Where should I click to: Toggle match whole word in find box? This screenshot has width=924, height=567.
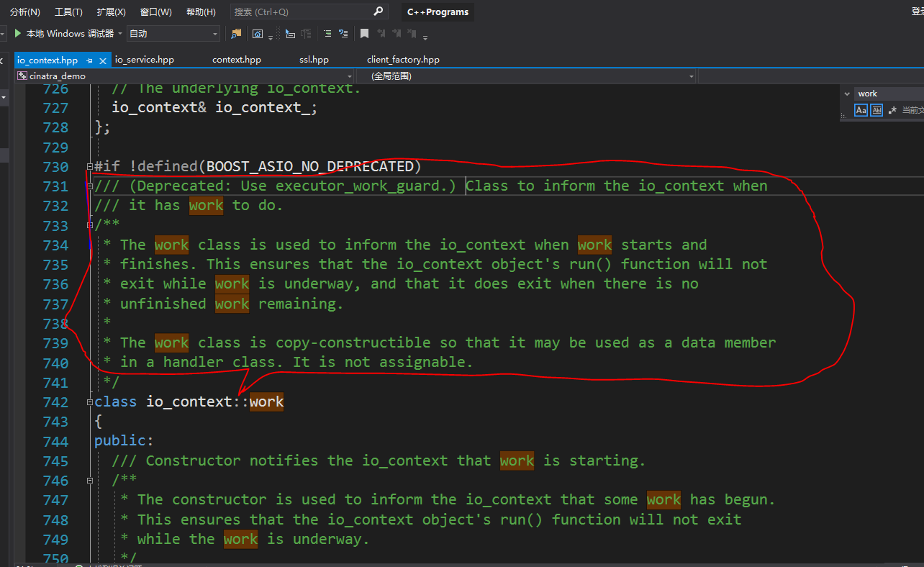pos(877,110)
